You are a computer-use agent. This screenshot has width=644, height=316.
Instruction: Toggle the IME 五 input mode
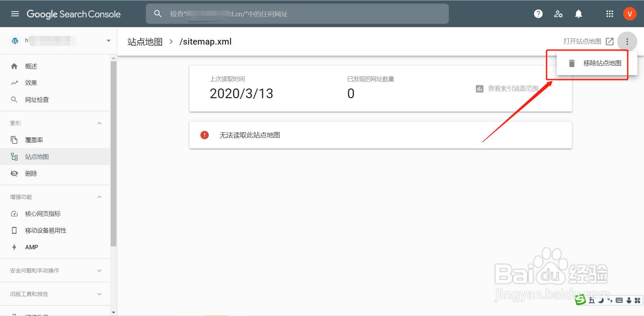(x=592, y=300)
